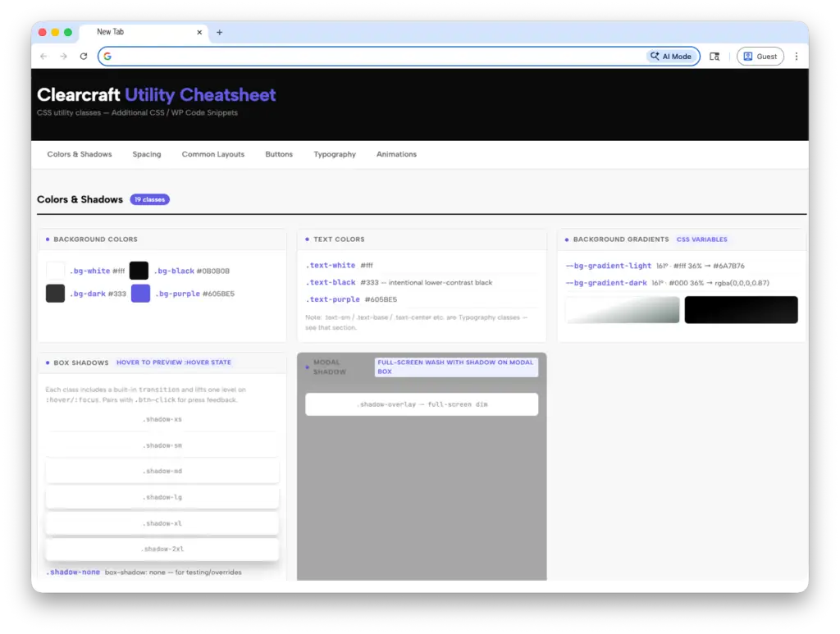Click the bg-black color swatch
The image size is (840, 634).
click(139, 271)
